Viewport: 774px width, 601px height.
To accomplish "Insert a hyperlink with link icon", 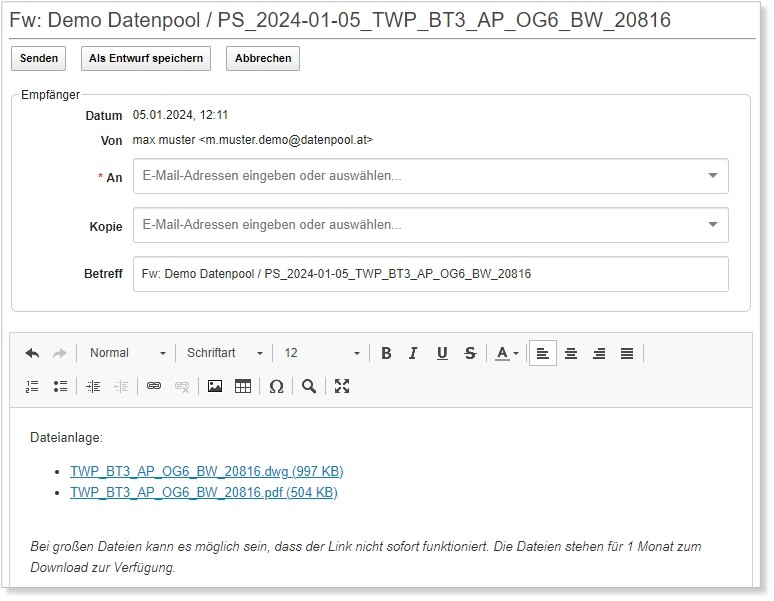I will pos(154,386).
